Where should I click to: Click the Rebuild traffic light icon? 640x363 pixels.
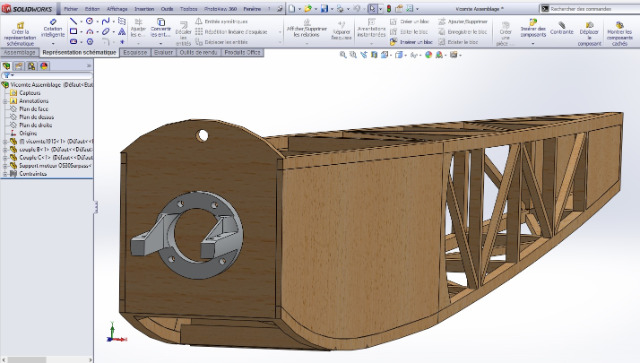(389, 9)
